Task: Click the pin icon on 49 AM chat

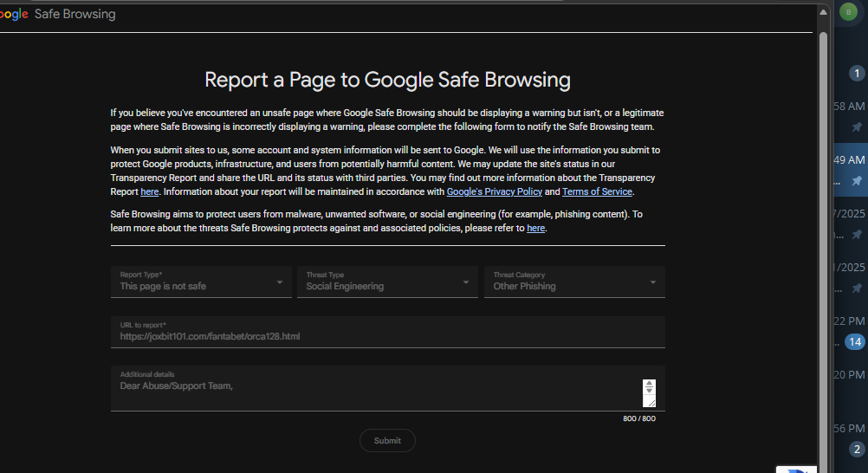Action: coord(857,181)
